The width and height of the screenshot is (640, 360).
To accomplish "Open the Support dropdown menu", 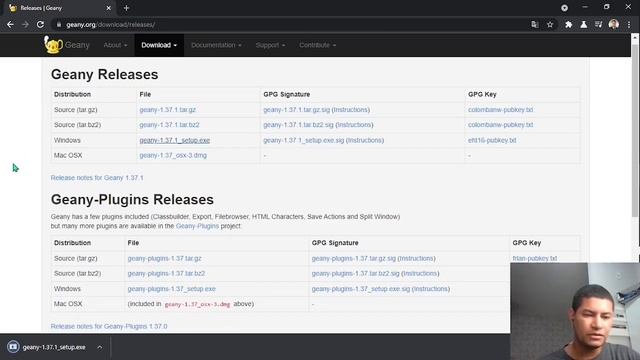I will [270, 45].
